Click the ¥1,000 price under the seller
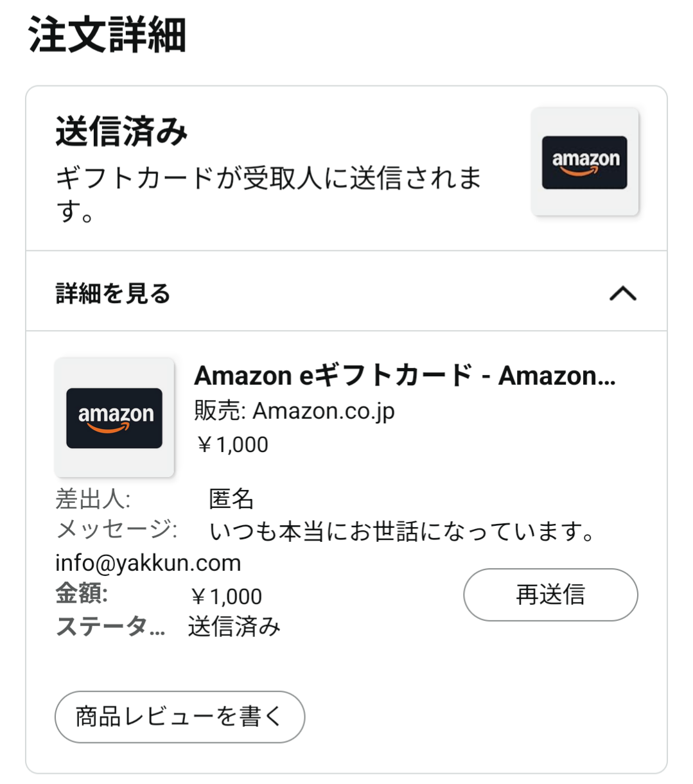 pyautogui.click(x=232, y=445)
